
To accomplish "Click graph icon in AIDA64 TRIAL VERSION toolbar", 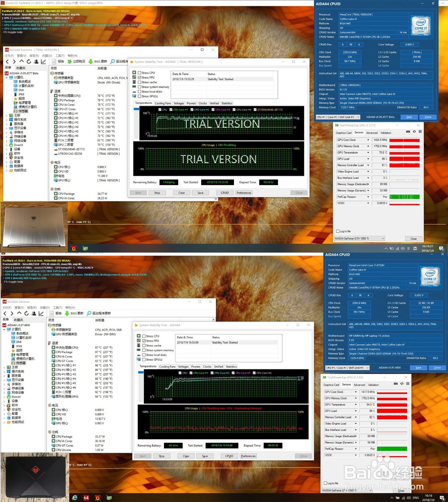I will pyautogui.click(x=43, y=61).
